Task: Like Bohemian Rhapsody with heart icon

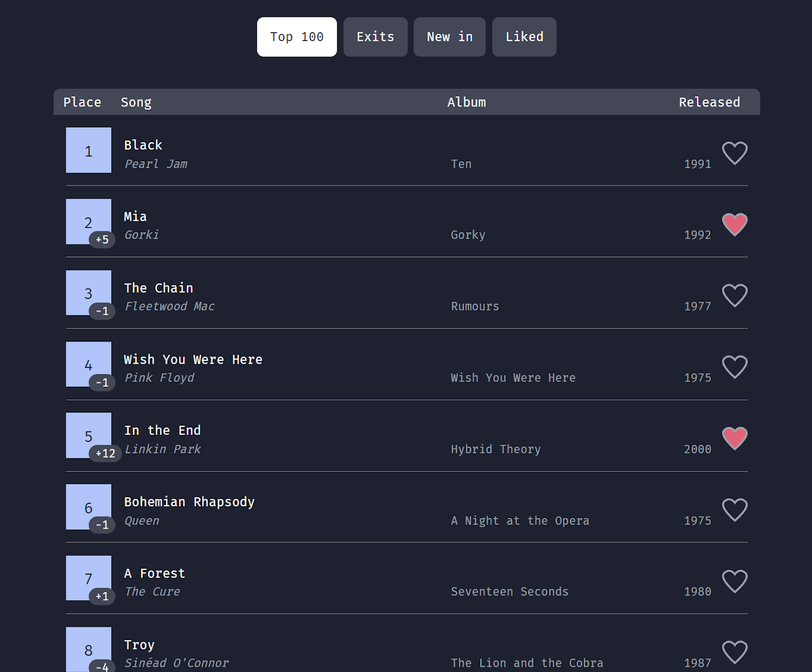Action: click(x=734, y=510)
